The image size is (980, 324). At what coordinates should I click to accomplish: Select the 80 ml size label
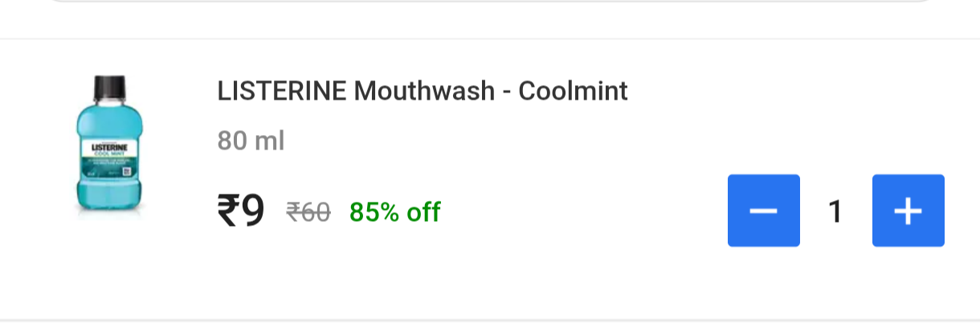click(x=251, y=141)
